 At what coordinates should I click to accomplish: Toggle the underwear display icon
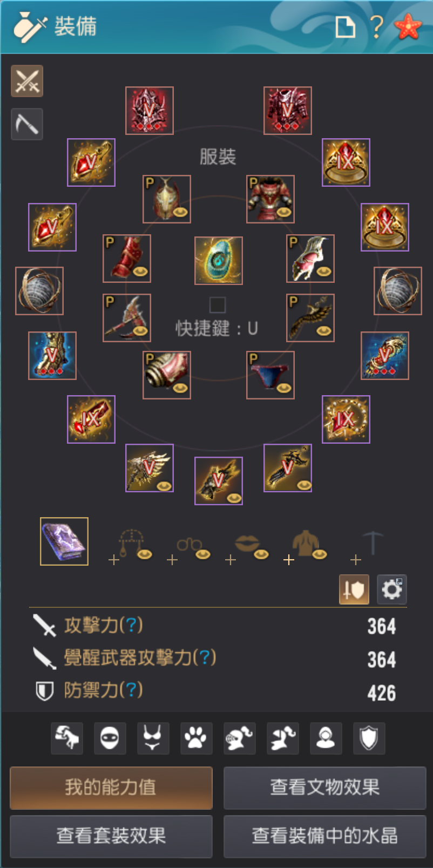[153, 738]
